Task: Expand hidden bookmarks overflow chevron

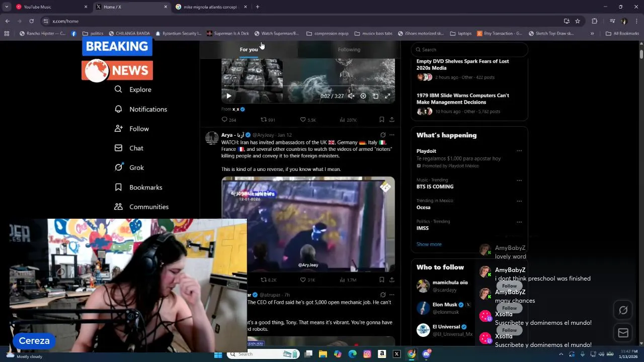Action: [x=592, y=34]
